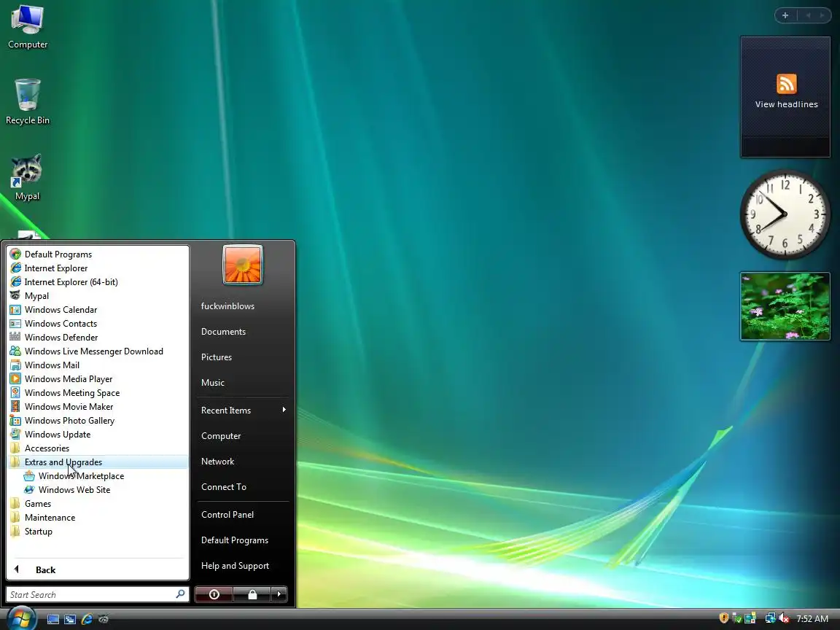840x630 pixels.
Task: Open Help and Support
Action: coord(243,567)
